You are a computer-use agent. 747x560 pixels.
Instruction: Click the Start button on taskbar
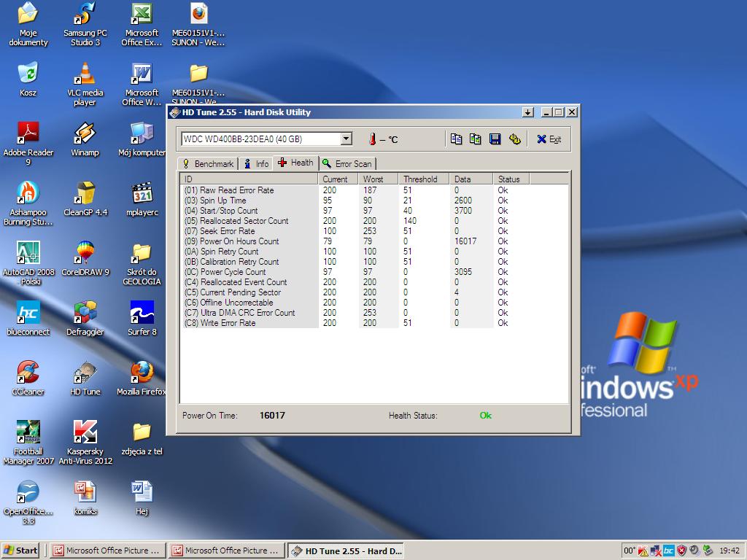coord(20,551)
